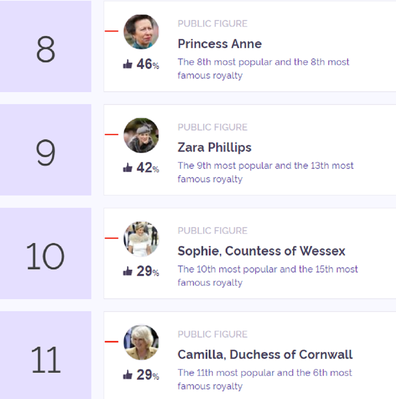Go to Sophie, Countess of Wessex page
The height and width of the screenshot is (399, 396).
click(261, 251)
